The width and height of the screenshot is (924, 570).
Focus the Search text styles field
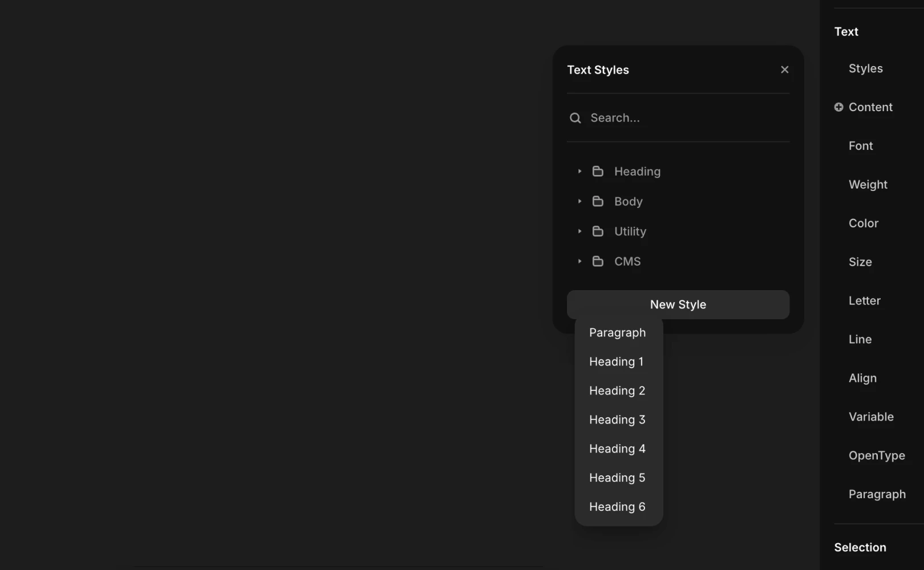point(678,118)
